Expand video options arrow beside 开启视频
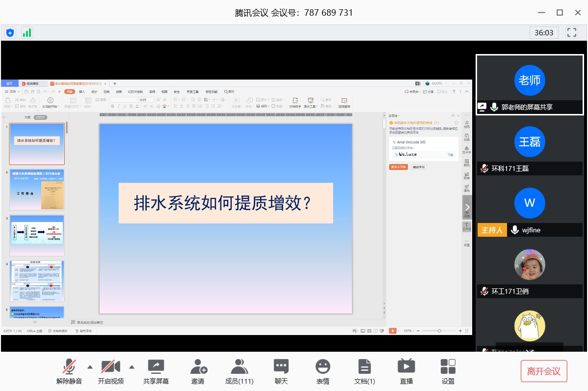 click(132, 367)
